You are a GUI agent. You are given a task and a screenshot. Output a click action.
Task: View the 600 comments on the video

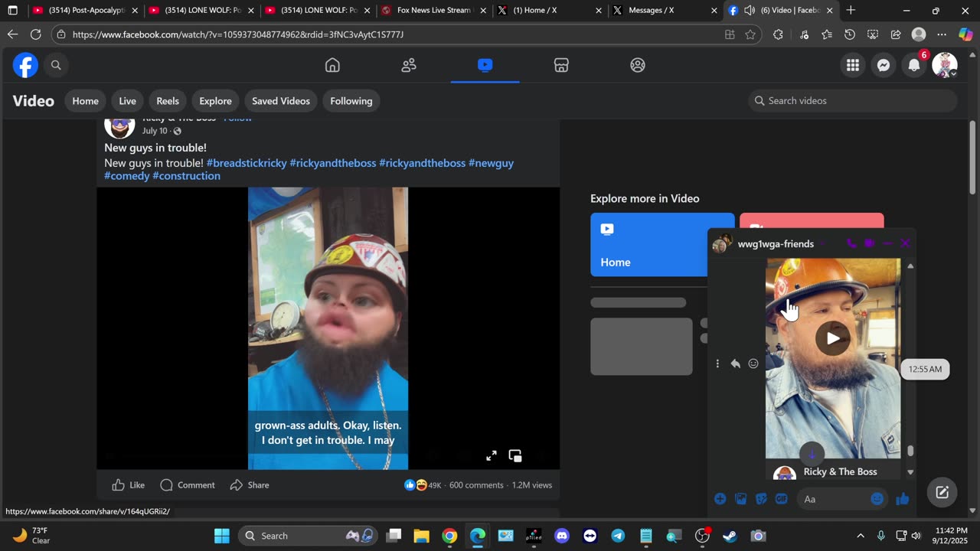[x=476, y=485]
